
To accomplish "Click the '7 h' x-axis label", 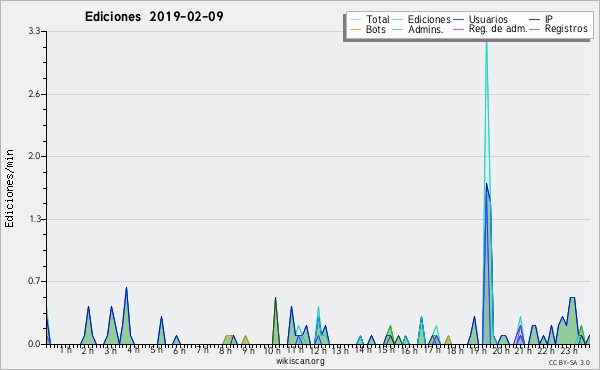I will (202, 350).
